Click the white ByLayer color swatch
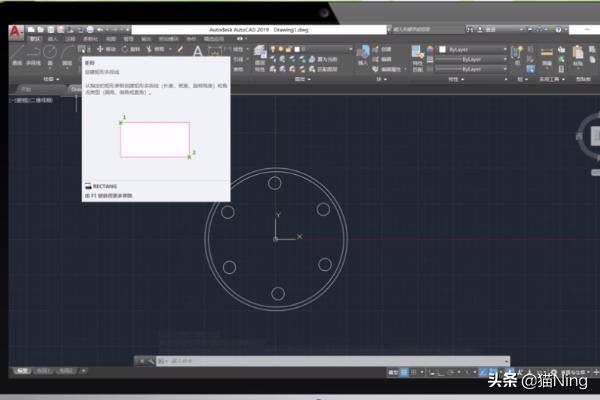Image resolution: width=600 pixels, height=400 pixels. pos(442,49)
